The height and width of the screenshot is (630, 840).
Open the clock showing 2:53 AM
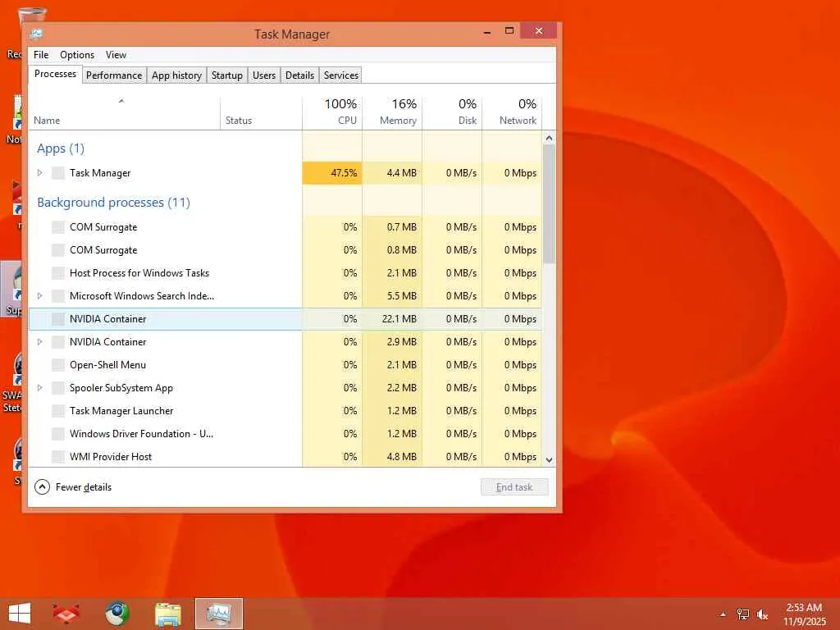tap(804, 614)
